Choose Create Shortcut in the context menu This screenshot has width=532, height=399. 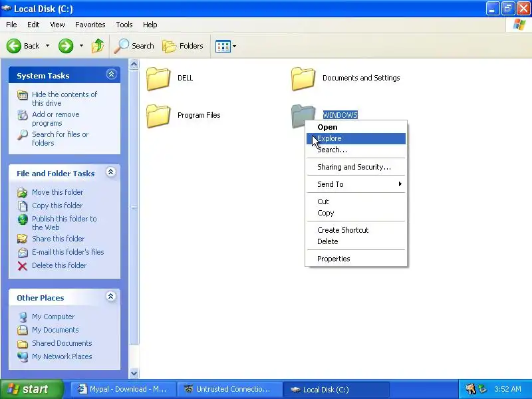(356, 230)
